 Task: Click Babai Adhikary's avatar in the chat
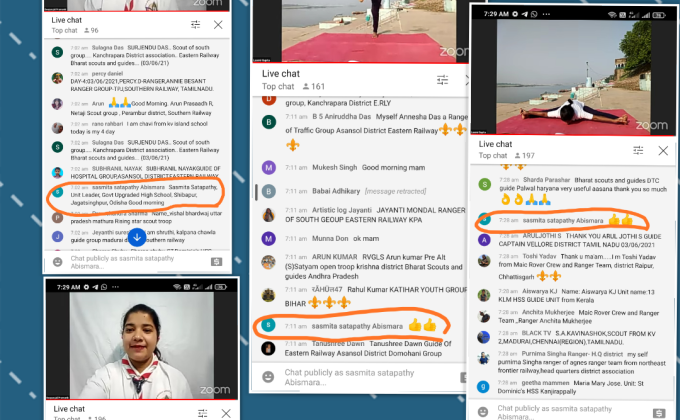267,190
